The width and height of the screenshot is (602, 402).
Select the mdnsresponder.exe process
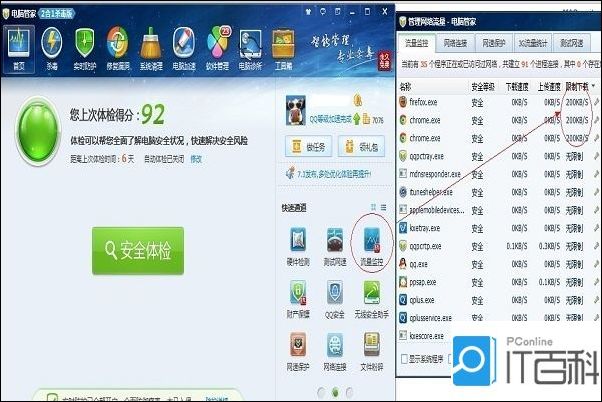[x=499, y=174]
